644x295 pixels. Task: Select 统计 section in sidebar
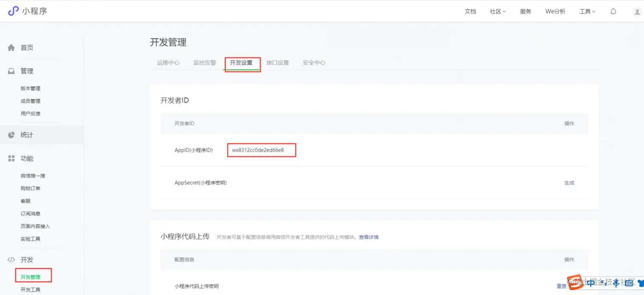click(27, 135)
